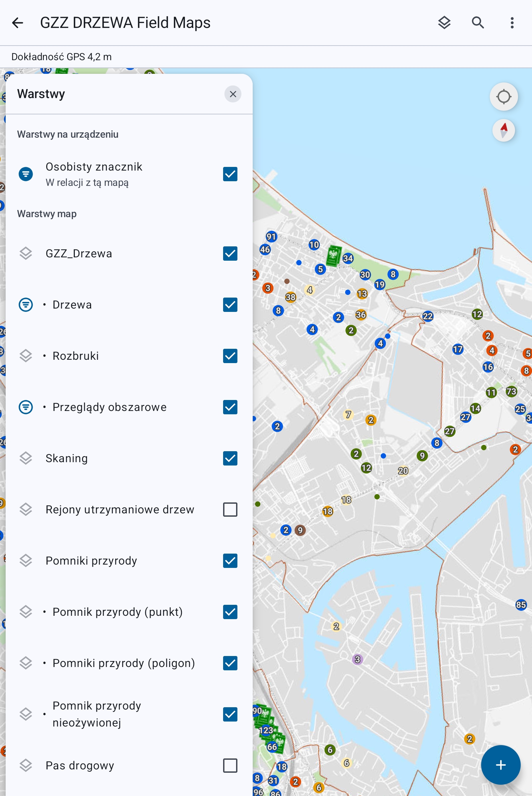Tap the filter icon beside Drzewa
Screen dimensions: 532x796
(x=26, y=305)
